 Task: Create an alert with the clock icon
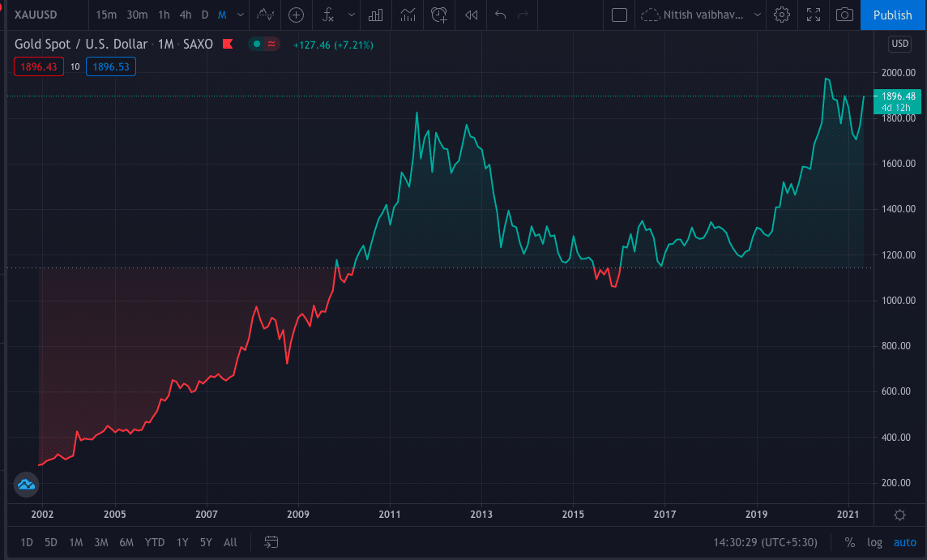[x=439, y=15]
